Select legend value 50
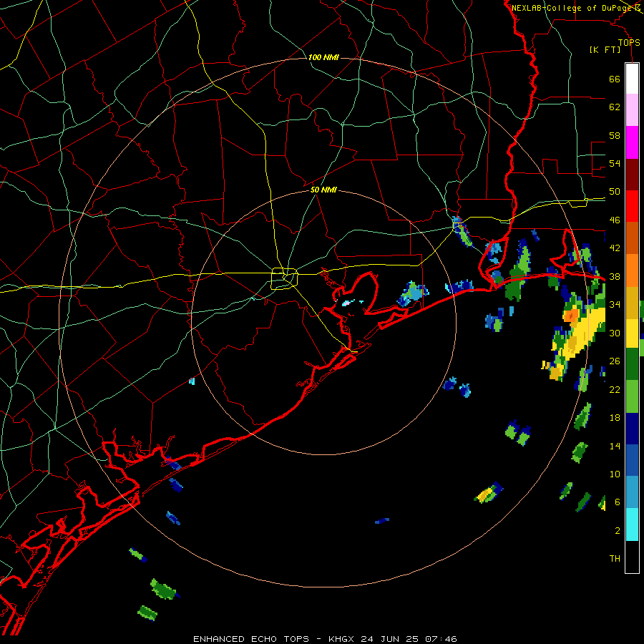This screenshot has width=644, height=644. coord(615,192)
